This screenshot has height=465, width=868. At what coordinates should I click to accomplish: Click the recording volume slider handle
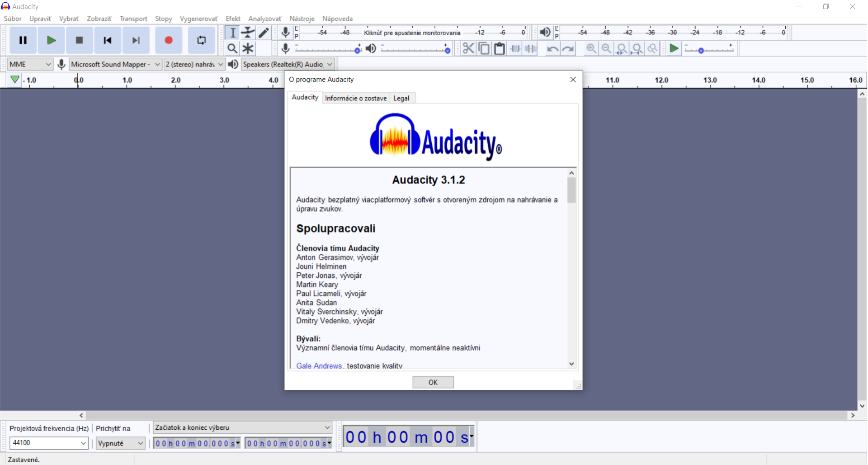pyautogui.click(x=358, y=50)
